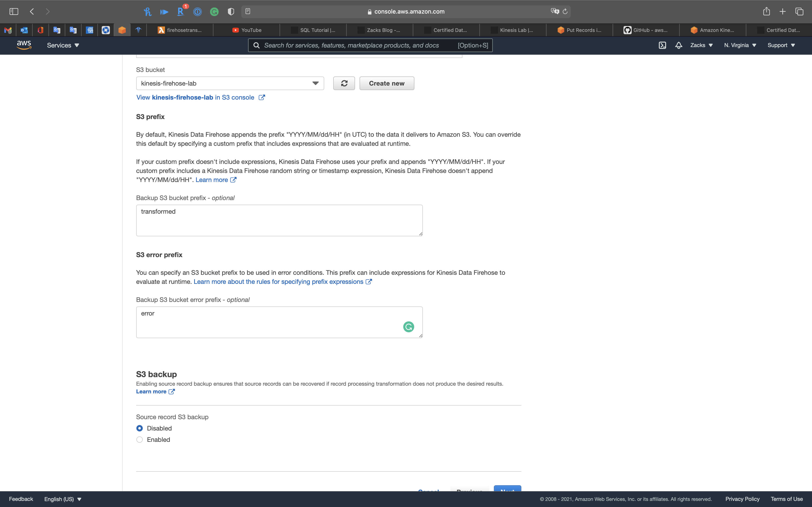The width and height of the screenshot is (812, 507).
Task: Switch to the GitHub - aws tab
Action: 646,30
